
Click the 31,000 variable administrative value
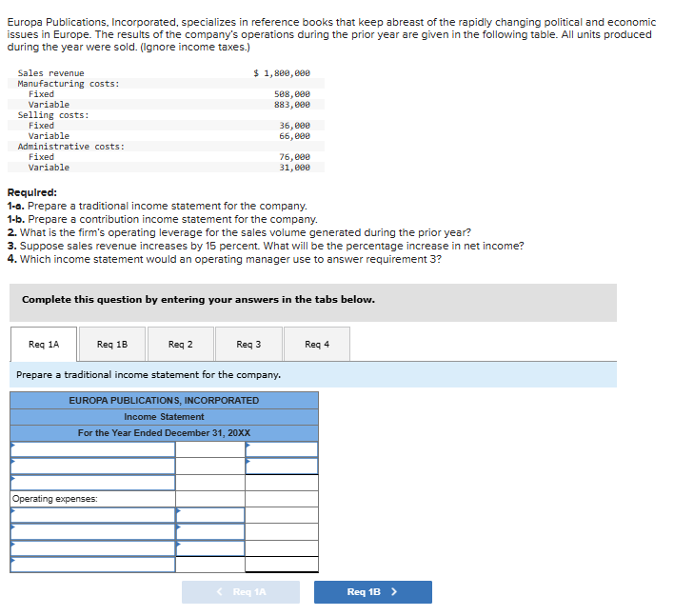coord(295,168)
